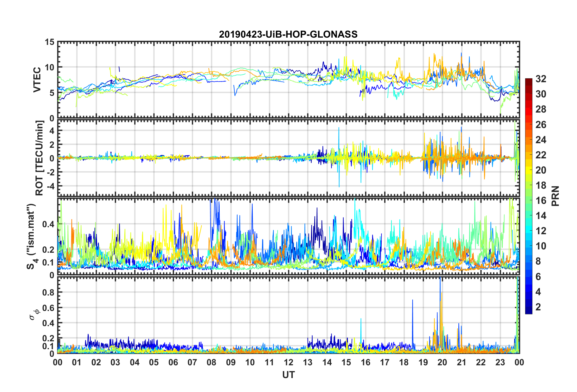Click x-axis tick label 01

77,362
